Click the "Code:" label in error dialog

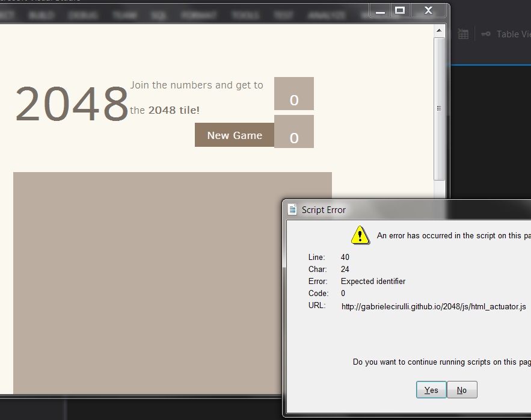318,293
